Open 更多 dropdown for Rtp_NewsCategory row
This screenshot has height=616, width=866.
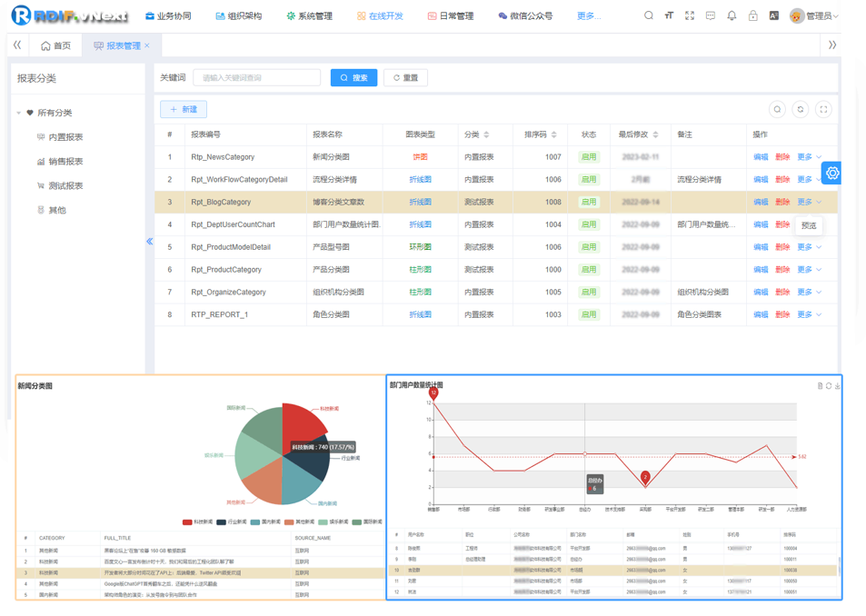click(x=809, y=157)
